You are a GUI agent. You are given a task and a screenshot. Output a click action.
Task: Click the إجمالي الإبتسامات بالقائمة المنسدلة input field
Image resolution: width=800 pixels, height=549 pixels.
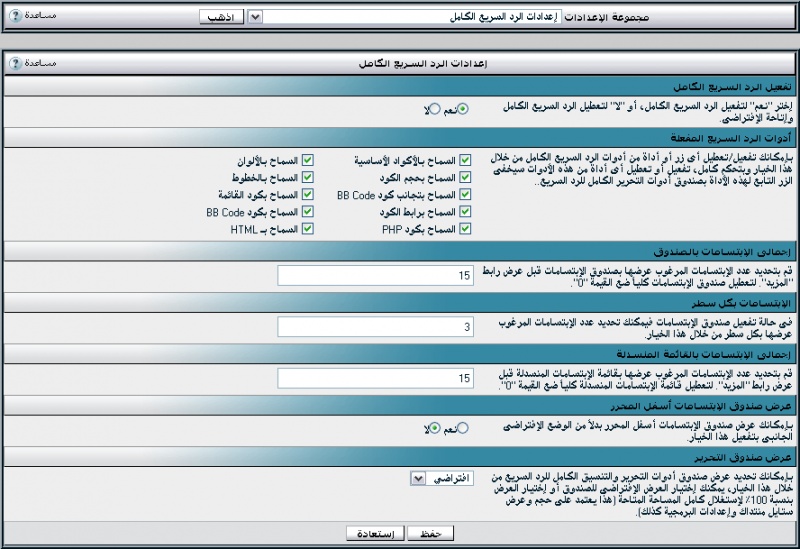pyautogui.click(x=374, y=378)
